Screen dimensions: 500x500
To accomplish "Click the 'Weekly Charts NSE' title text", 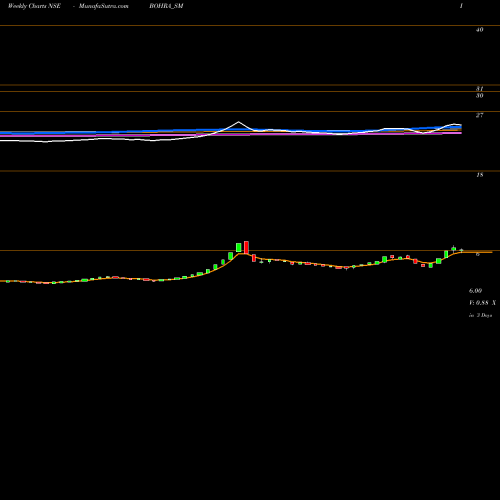I will [34, 6].
